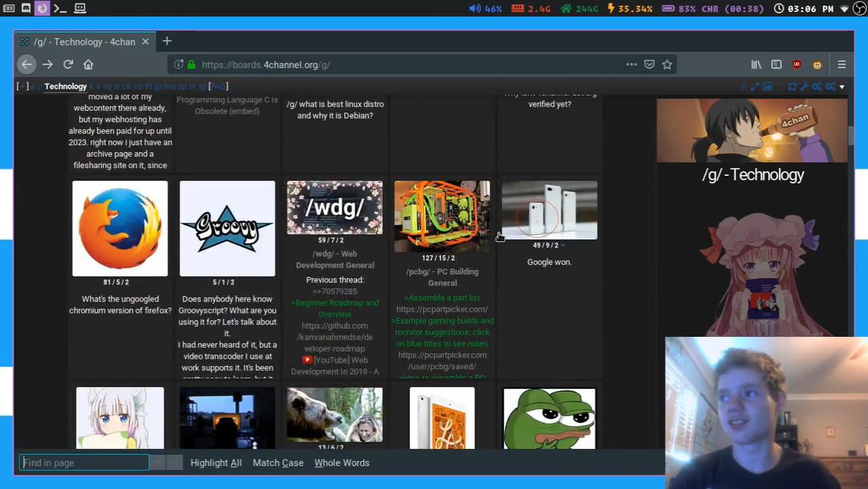
Task: Open page actions three-dot menu
Action: pyautogui.click(x=631, y=65)
